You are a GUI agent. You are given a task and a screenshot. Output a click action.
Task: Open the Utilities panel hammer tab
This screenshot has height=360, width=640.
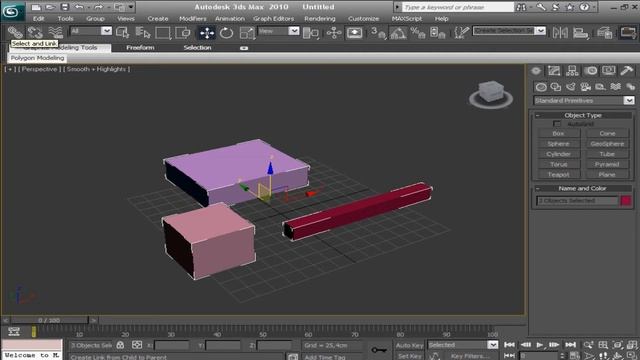(627, 71)
